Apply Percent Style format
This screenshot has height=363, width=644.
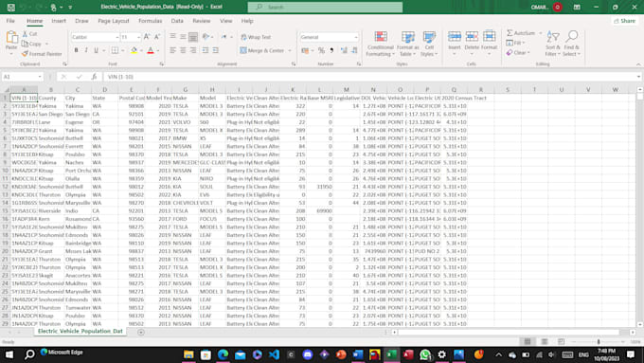pos(321,50)
